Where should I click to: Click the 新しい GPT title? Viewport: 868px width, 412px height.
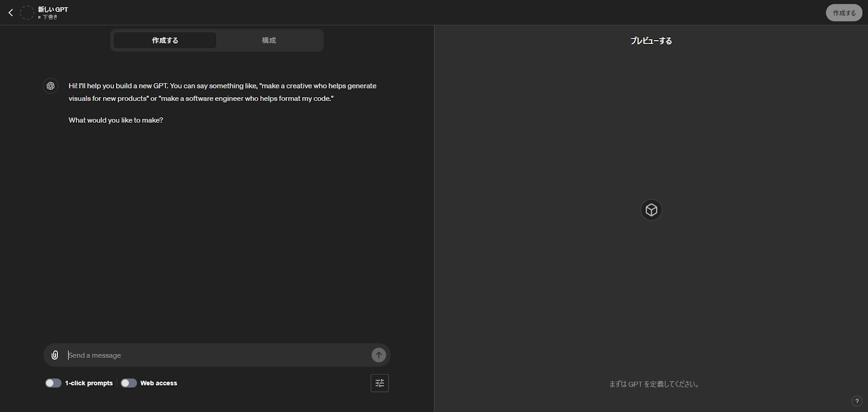click(x=53, y=9)
